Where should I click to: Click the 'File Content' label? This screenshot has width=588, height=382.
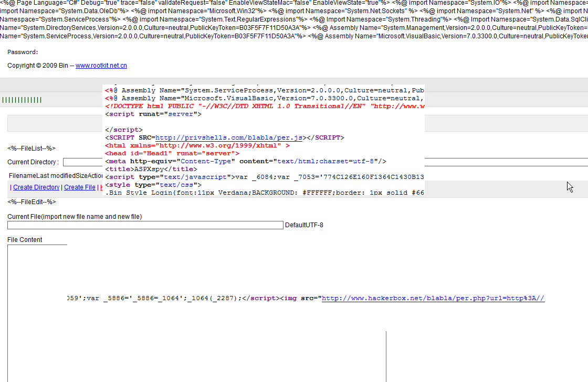tap(25, 240)
